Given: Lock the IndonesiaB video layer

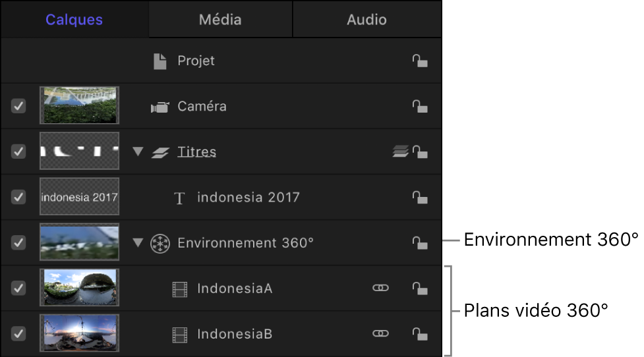Looking at the screenshot, I should 420,334.
